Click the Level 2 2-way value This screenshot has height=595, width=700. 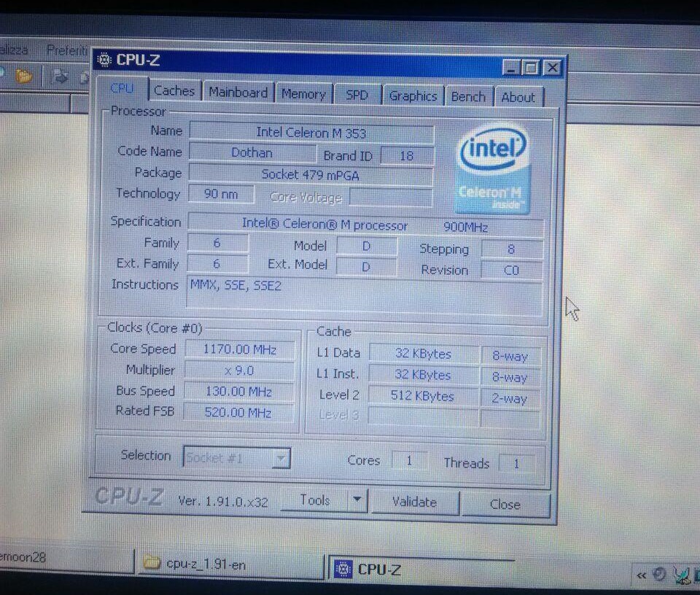pyautogui.click(x=510, y=398)
